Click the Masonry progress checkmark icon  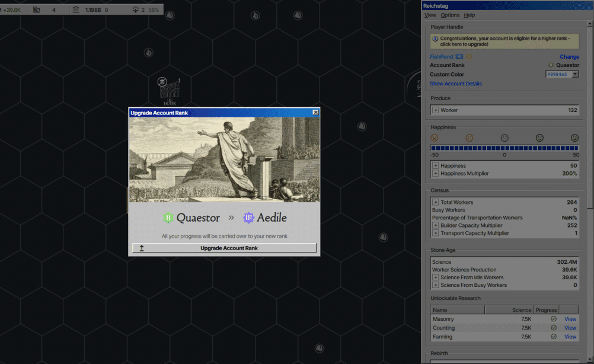click(554, 319)
